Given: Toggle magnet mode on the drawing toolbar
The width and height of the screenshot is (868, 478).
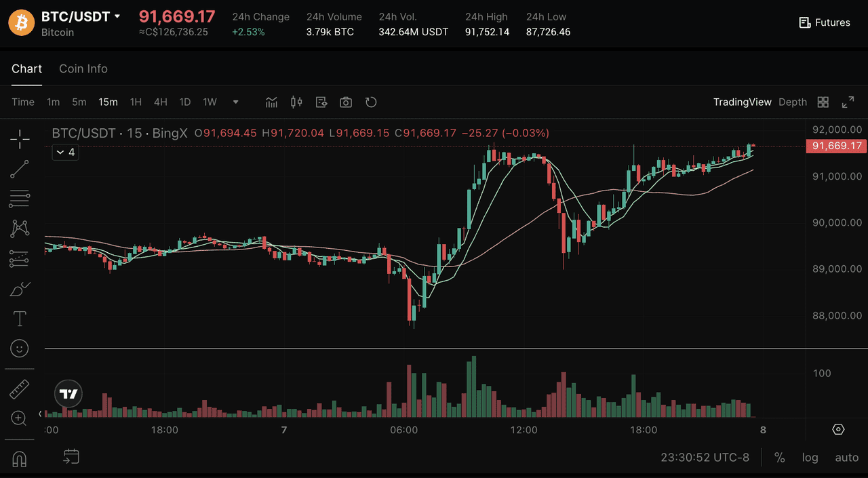Looking at the screenshot, I should pos(20,459).
